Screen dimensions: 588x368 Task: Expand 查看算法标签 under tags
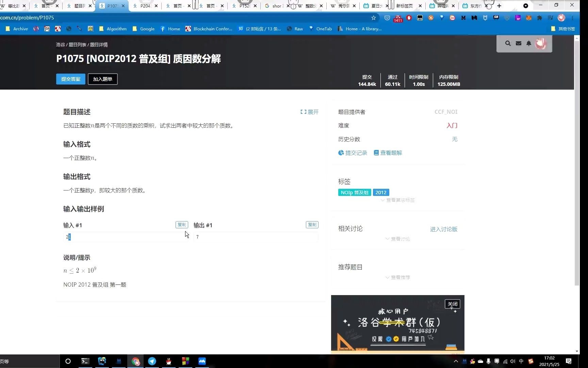(397, 200)
